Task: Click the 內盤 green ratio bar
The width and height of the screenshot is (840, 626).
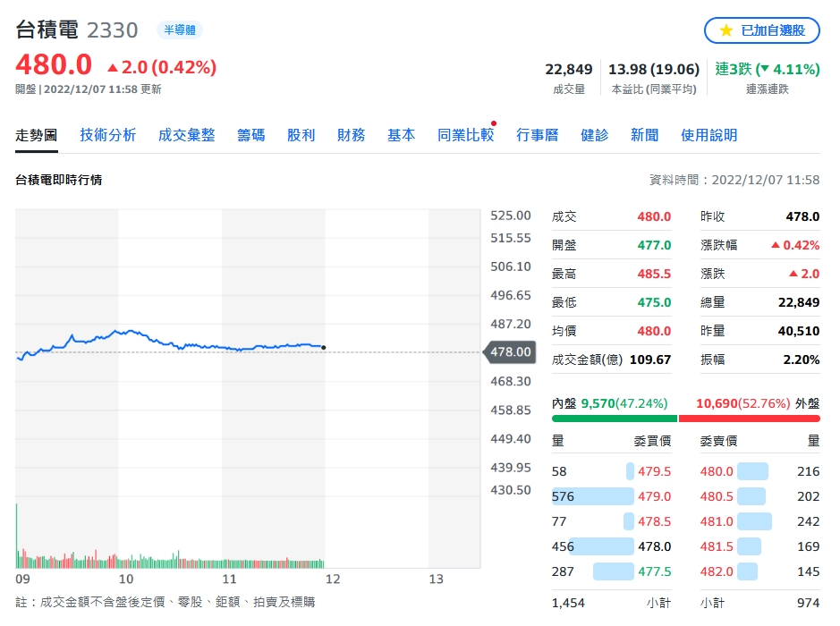Action: tap(615, 419)
